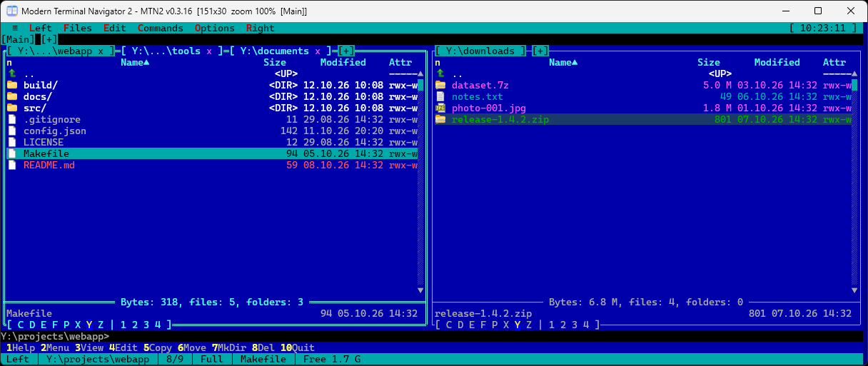Click 'Free 1.7 G' in status bar
The image size is (868, 366).
pos(332,359)
